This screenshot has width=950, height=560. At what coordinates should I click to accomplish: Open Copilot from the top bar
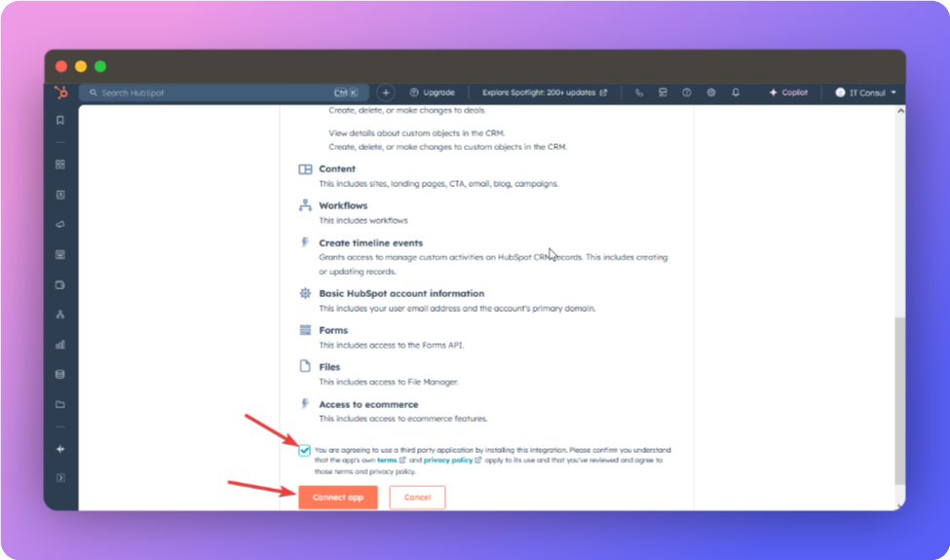pos(788,93)
